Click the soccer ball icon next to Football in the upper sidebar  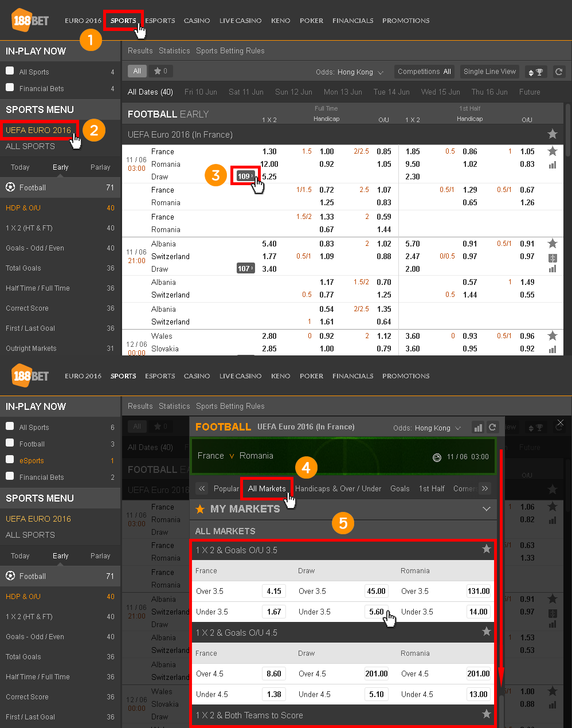[10, 187]
